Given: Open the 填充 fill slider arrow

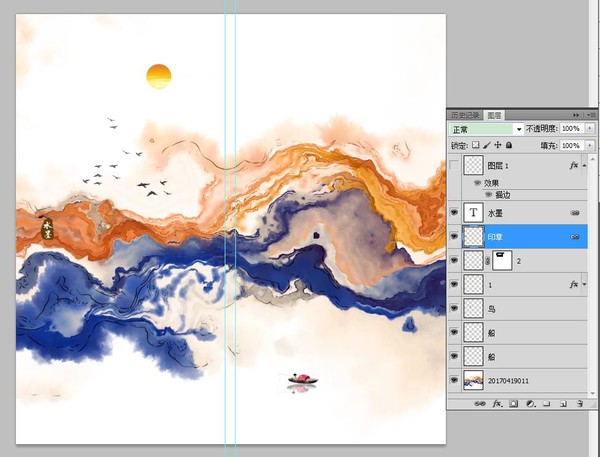Looking at the screenshot, I should 590,145.
